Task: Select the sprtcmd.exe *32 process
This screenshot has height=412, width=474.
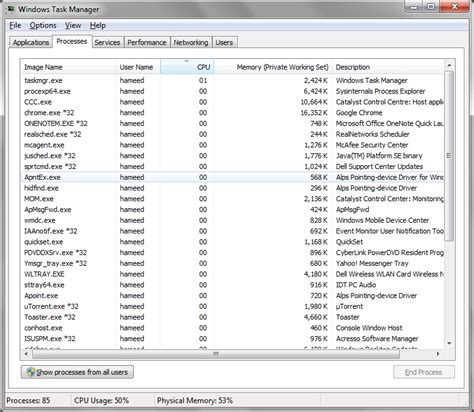Action: tap(232, 166)
